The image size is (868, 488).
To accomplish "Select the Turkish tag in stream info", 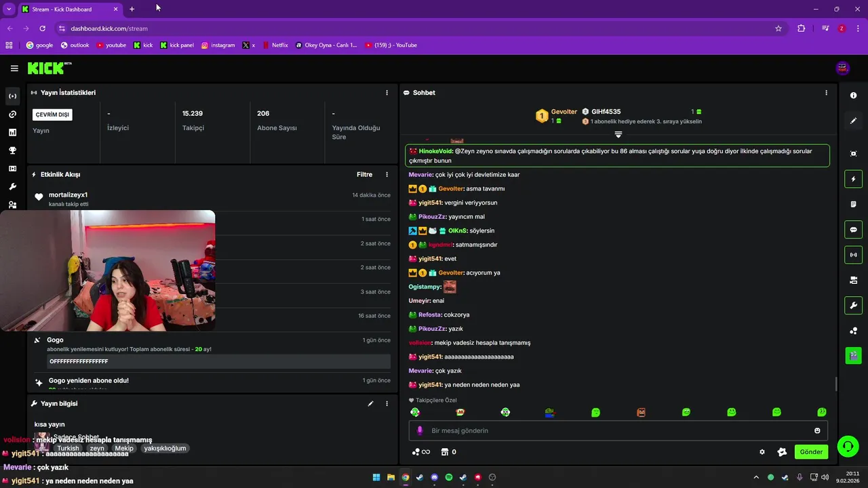I will pyautogui.click(x=68, y=448).
